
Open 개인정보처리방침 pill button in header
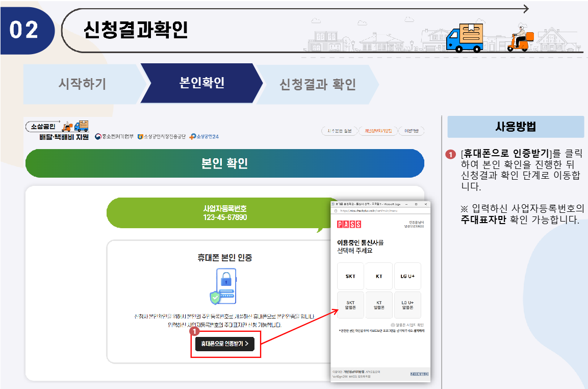(x=378, y=131)
